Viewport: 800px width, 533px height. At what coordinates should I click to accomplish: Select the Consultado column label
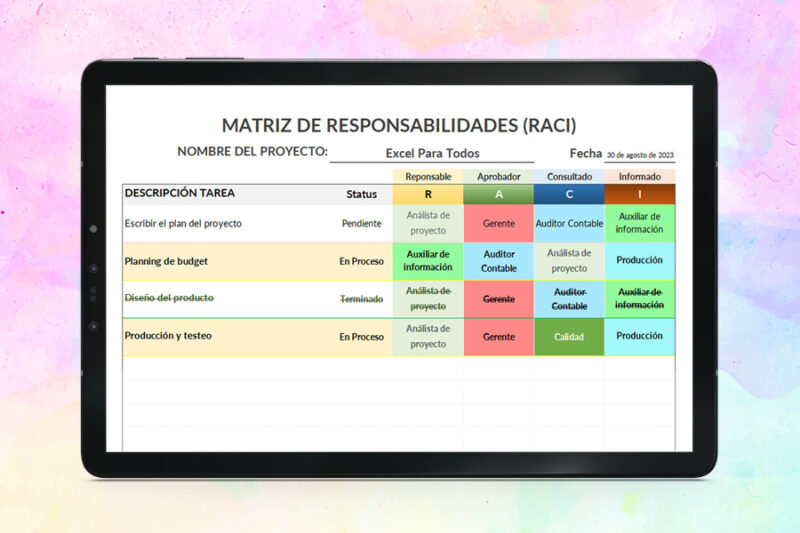tap(569, 176)
